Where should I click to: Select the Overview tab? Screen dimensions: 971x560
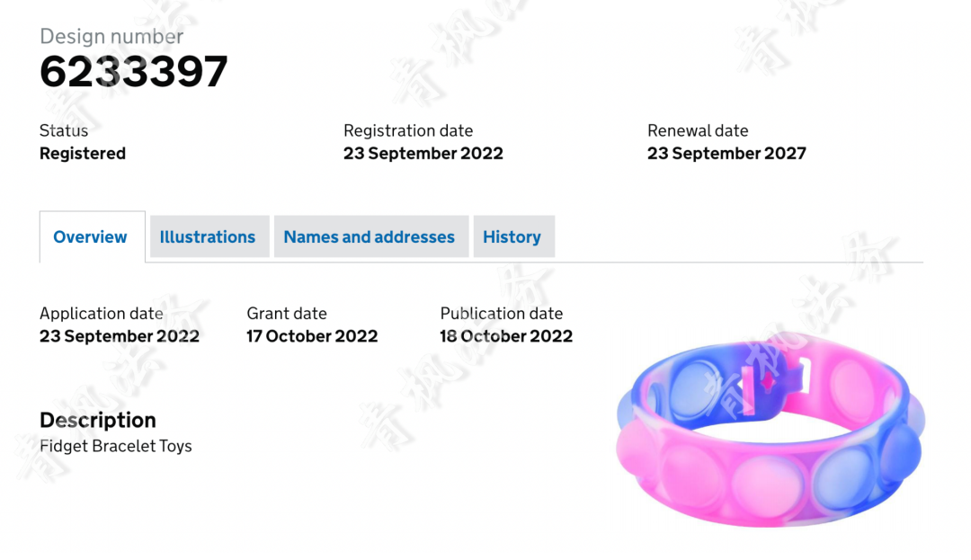93,237
